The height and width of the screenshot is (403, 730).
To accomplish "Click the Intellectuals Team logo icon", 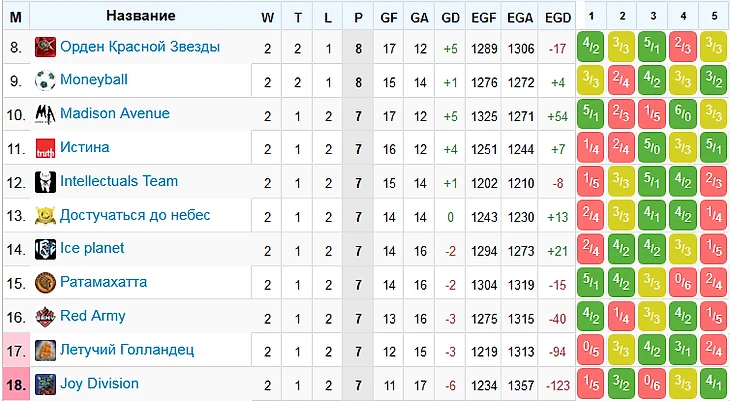I will click(x=45, y=182).
